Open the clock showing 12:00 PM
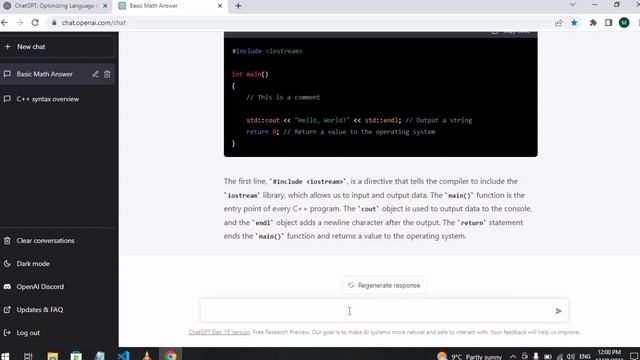640x360 pixels. click(609, 354)
